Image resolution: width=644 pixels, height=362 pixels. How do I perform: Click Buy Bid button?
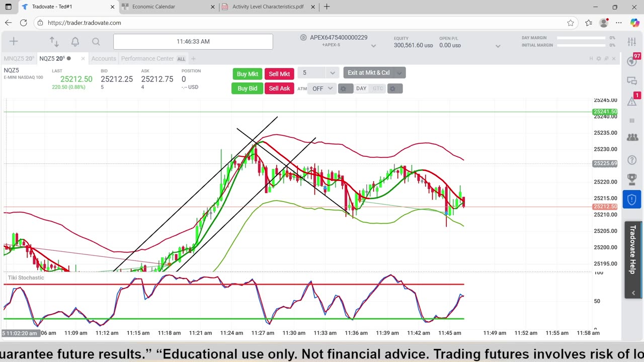(248, 88)
